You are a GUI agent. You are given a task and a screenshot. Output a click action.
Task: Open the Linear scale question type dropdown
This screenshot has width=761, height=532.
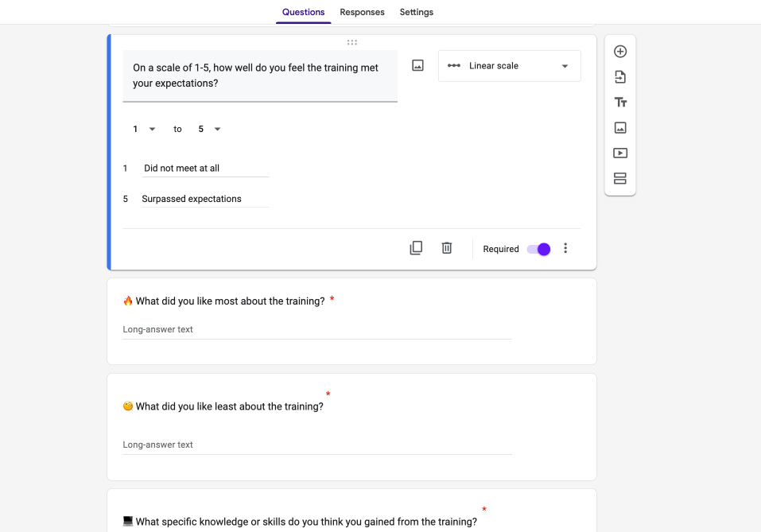click(509, 66)
